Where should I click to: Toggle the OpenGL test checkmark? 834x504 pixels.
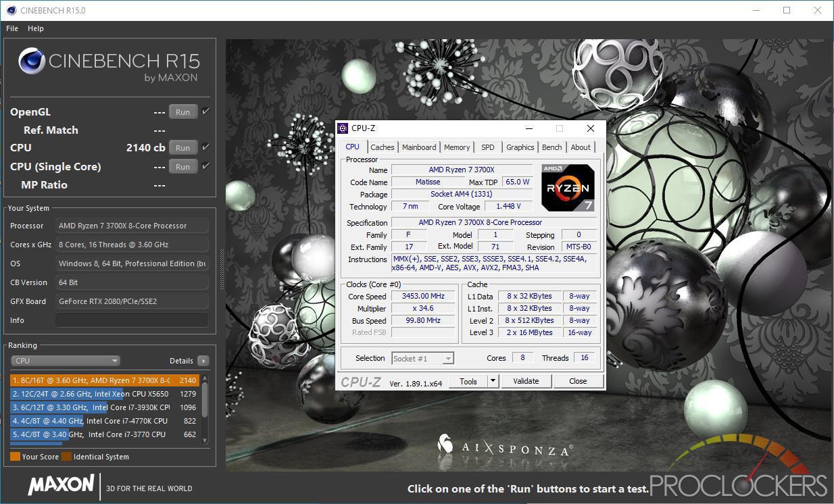[206, 111]
